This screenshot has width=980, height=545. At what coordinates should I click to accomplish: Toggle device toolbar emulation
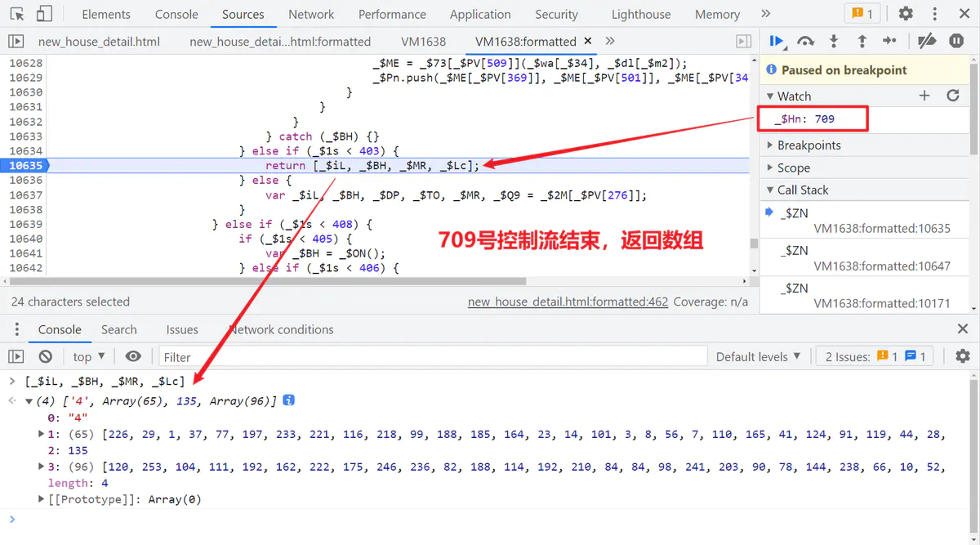pyautogui.click(x=44, y=14)
